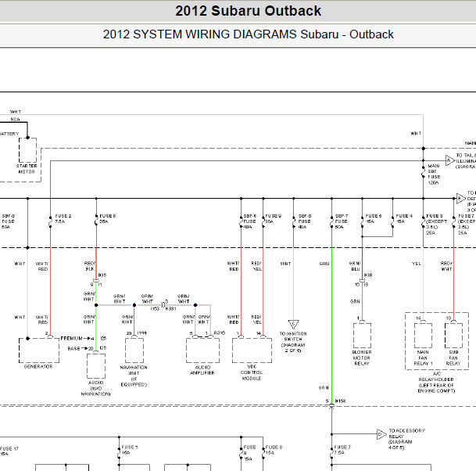This screenshot has height=471, width=476.
Task: Click the B36 connector label
Action: (x=102, y=275)
